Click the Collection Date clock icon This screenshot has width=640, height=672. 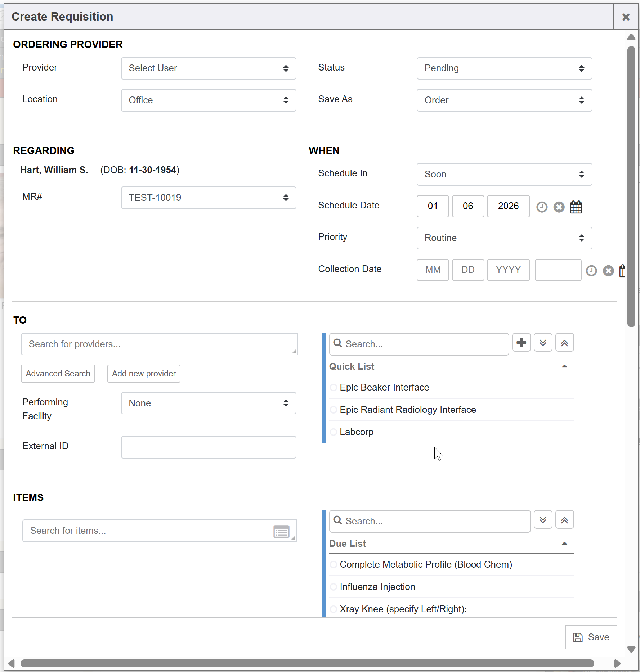(591, 271)
